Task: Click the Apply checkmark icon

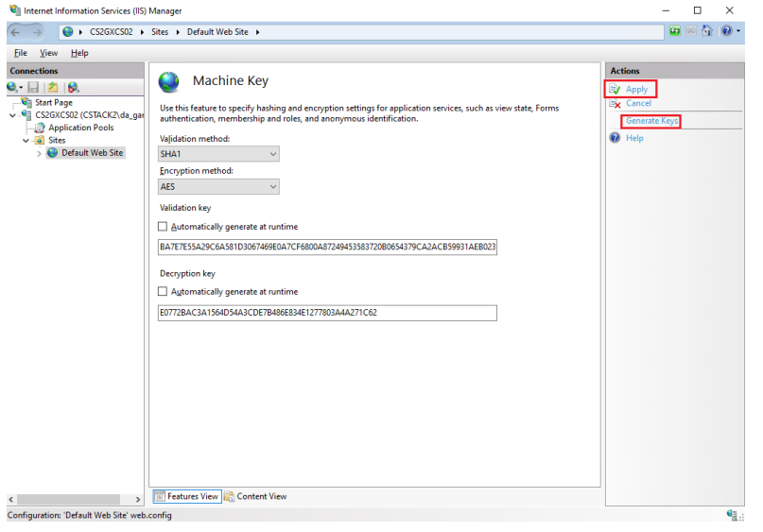Action: tap(616, 89)
